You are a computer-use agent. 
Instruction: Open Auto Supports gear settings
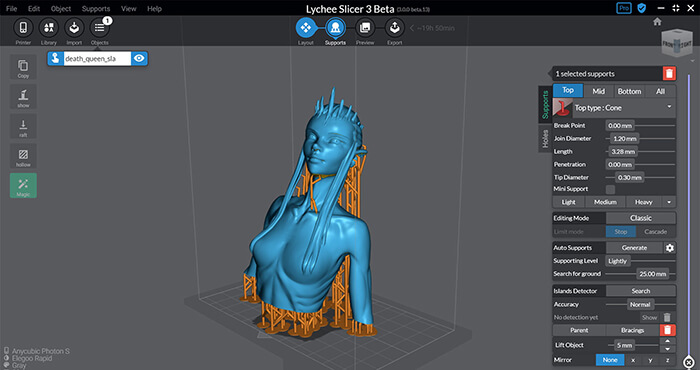coord(670,248)
